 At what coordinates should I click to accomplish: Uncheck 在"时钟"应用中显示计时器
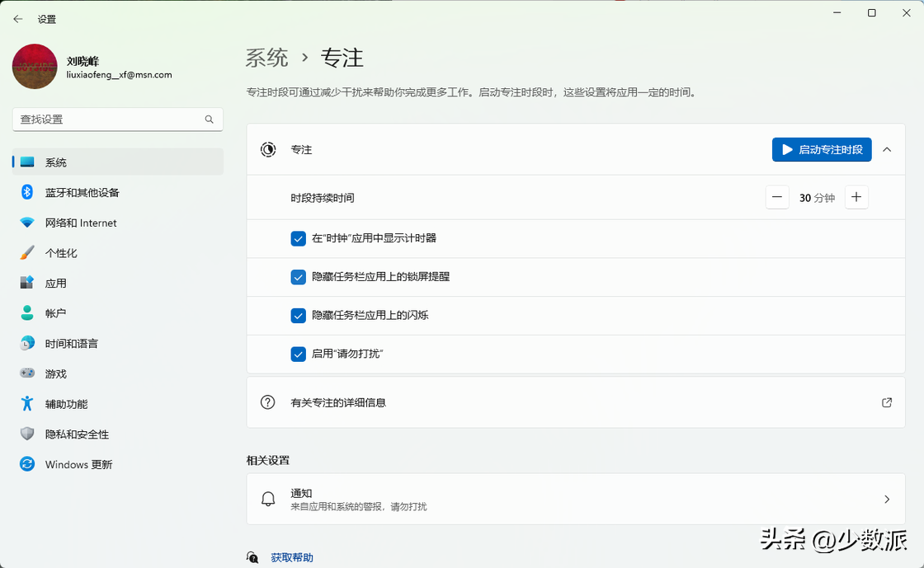(x=299, y=238)
